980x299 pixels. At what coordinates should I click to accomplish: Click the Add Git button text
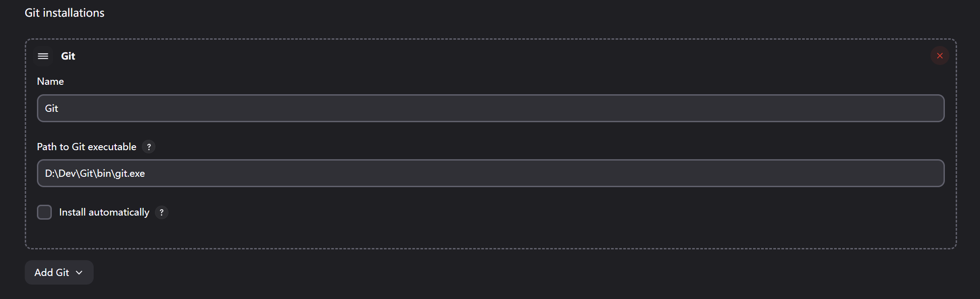51,272
